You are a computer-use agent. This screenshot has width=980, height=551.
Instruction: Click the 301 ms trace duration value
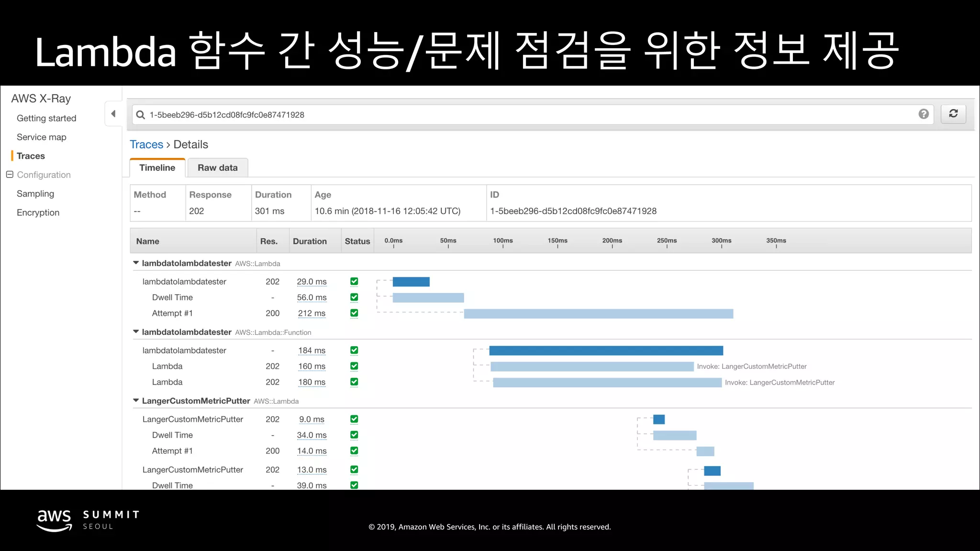[x=269, y=211]
